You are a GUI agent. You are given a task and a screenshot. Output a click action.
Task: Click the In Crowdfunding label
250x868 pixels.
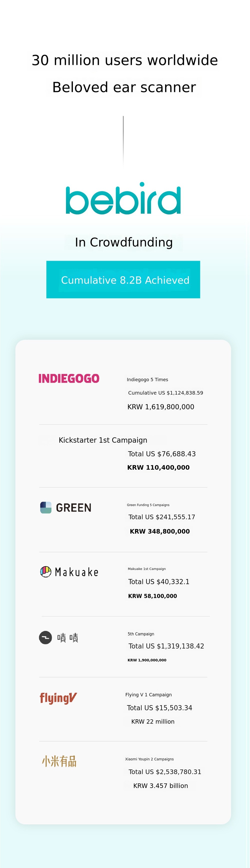124,242
